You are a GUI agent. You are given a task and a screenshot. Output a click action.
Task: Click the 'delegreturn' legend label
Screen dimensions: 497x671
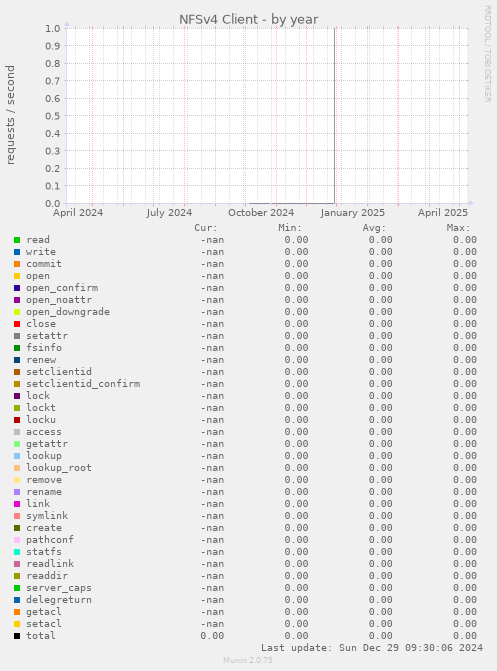[x=59, y=600]
